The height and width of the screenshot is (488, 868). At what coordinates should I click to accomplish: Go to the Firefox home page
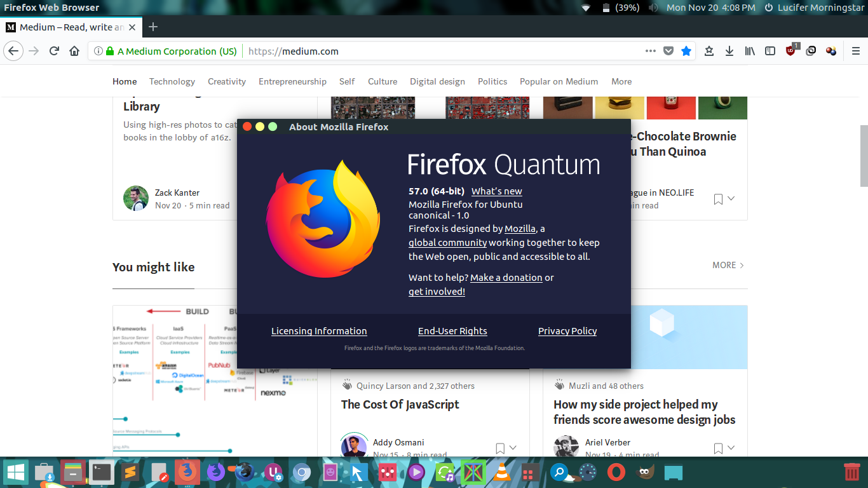74,51
